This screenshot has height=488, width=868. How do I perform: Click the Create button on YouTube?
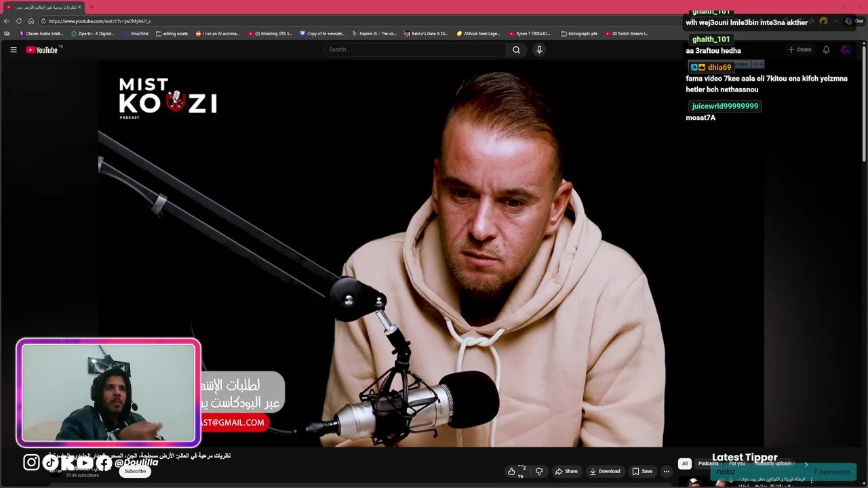[800, 49]
